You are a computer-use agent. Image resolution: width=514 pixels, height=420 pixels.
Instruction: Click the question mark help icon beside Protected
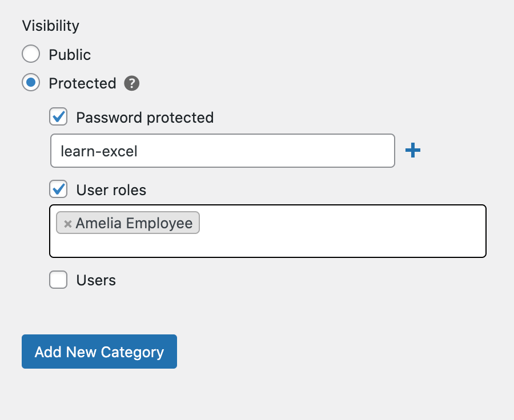coord(131,83)
